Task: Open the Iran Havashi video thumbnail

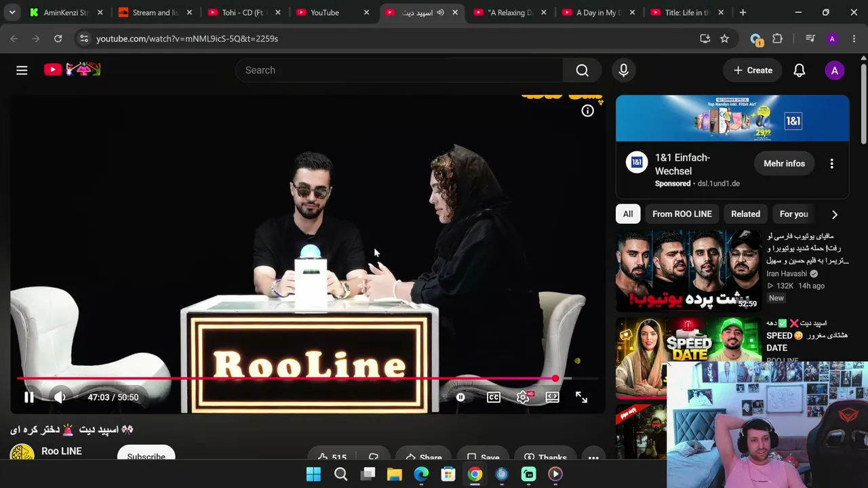Action: 688,270
